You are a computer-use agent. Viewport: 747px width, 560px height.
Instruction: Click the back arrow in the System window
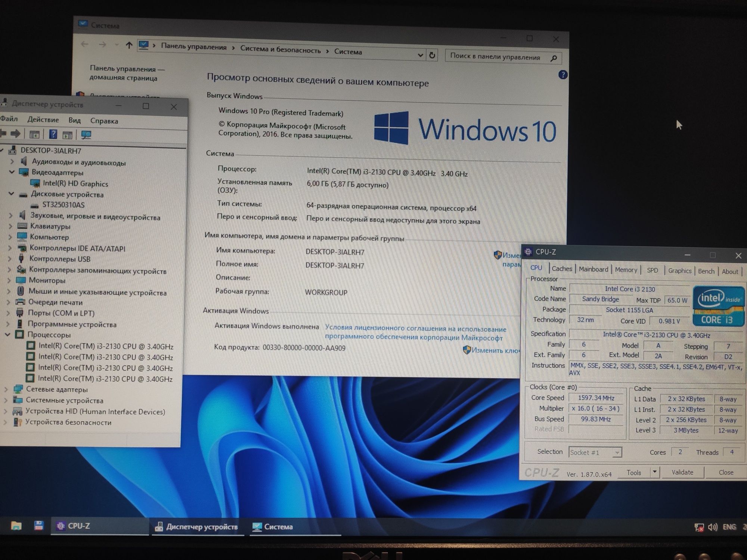click(84, 44)
